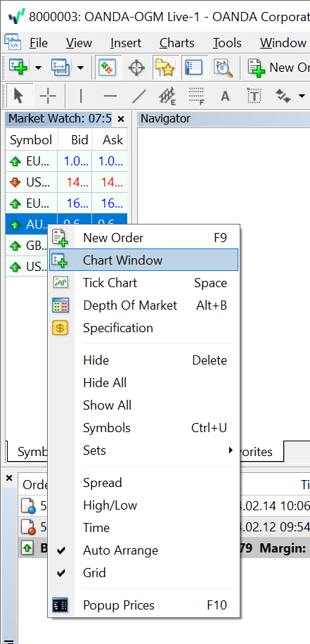
Task: Uncheck the Grid option
Action: click(143, 573)
